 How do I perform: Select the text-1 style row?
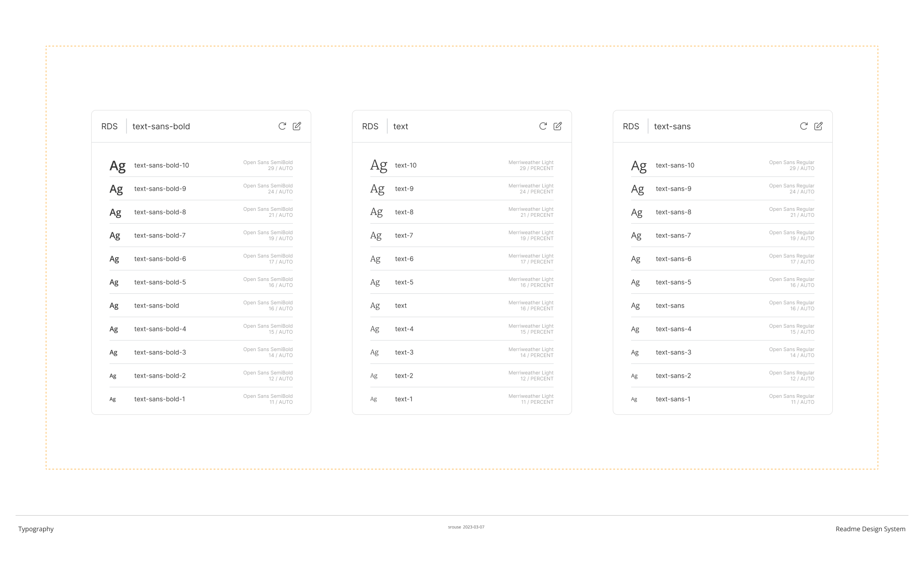[404, 399]
